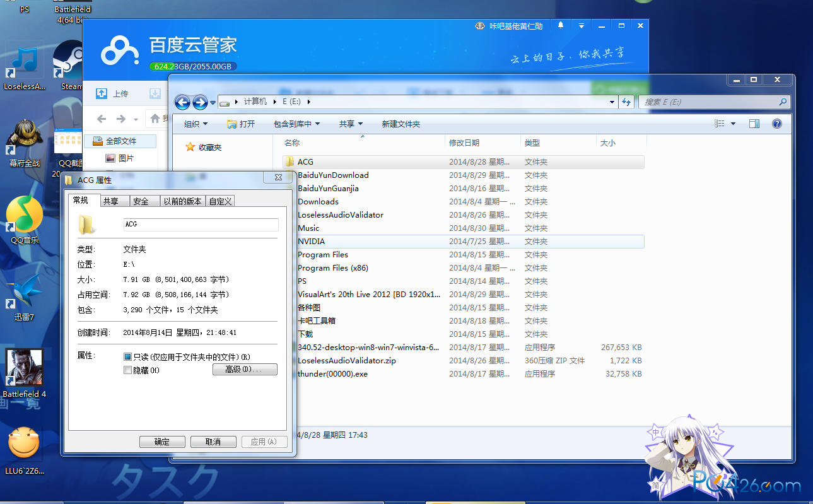Open Baidu Yun notification bell
The image size is (813, 504).
561,26
